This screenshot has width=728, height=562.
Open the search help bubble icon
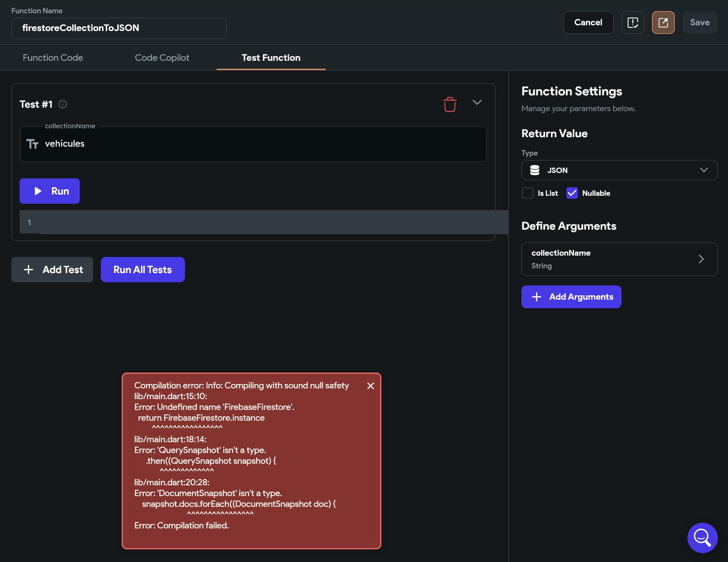(x=702, y=537)
